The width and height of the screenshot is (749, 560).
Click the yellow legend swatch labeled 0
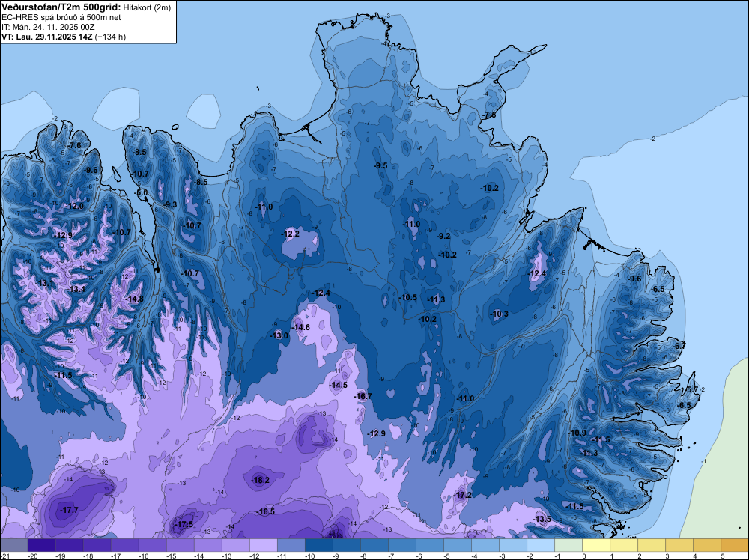(x=596, y=545)
